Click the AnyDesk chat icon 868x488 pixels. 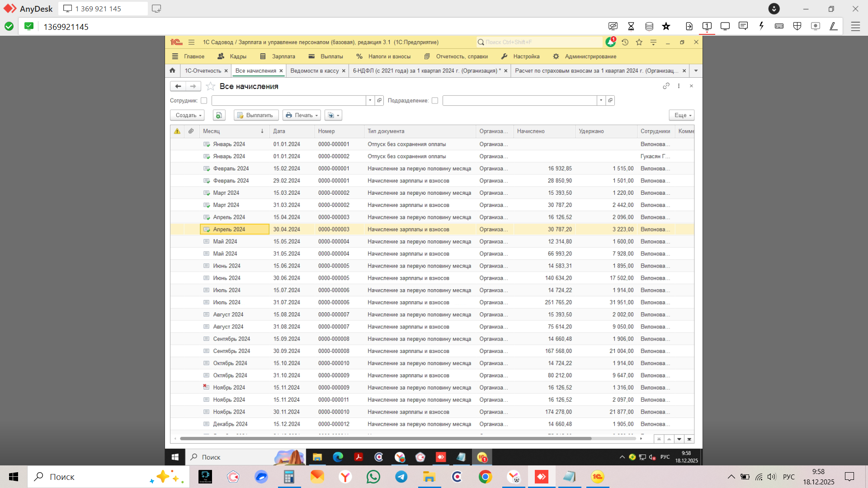pyautogui.click(x=743, y=26)
